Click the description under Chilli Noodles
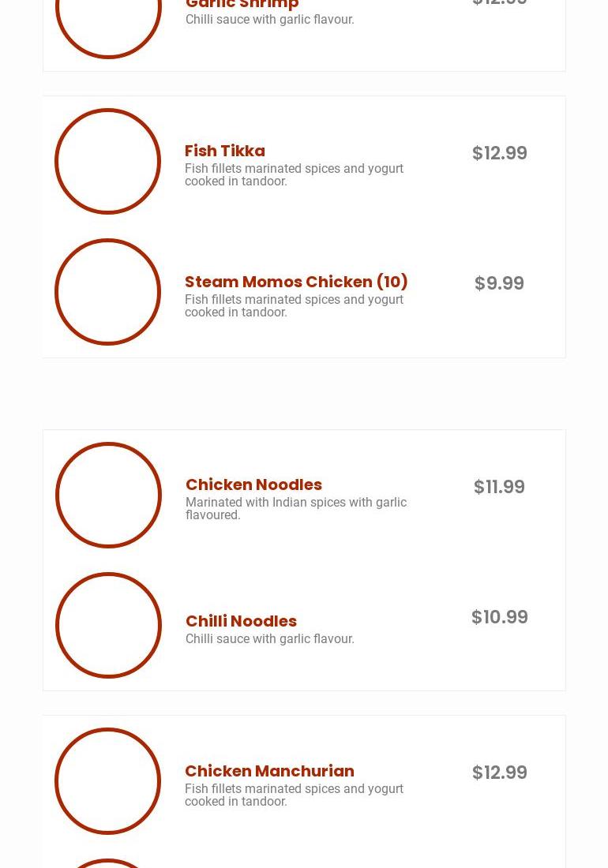 269,638
